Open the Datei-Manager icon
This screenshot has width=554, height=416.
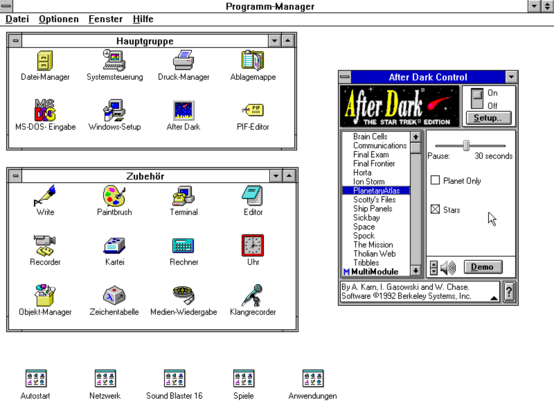(45, 61)
